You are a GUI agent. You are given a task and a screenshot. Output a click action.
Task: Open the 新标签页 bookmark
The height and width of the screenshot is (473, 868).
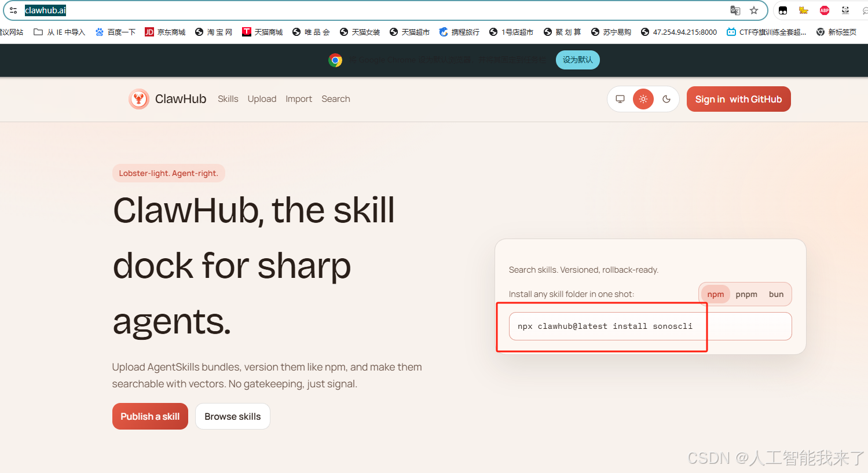click(836, 32)
